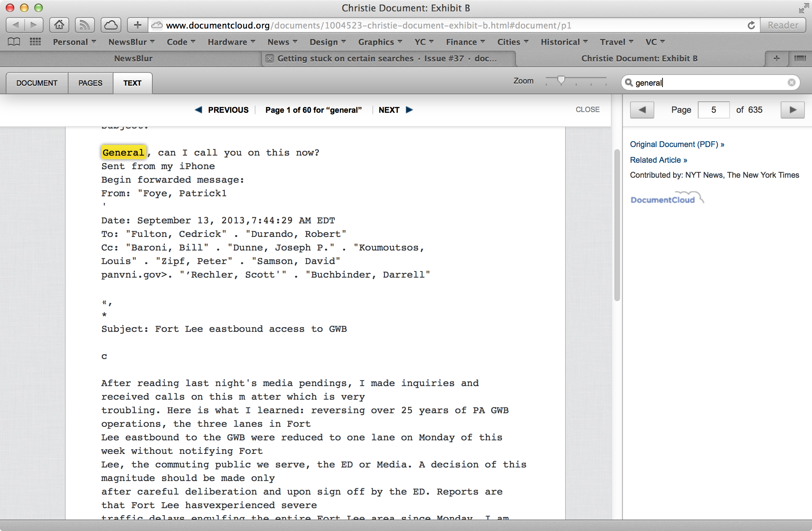Expand the Finance bookmarks folder
This screenshot has height=531, width=812.
(x=466, y=42)
